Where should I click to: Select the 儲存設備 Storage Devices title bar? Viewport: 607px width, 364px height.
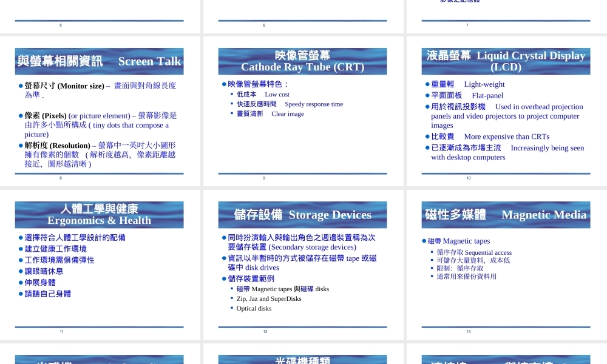click(302, 214)
